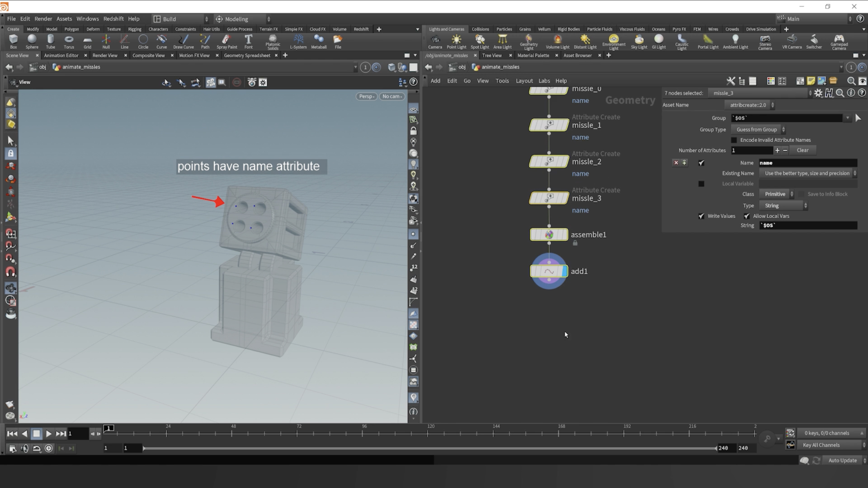This screenshot has height=488, width=868.
Task: Select the Spray Paint shelf tool
Action: (226, 42)
